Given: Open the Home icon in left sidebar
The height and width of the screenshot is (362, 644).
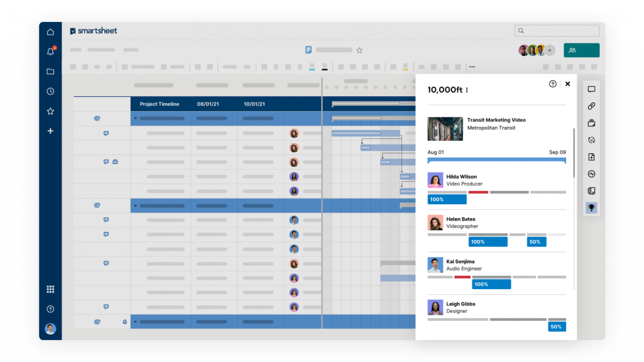Looking at the screenshot, I should click(50, 32).
